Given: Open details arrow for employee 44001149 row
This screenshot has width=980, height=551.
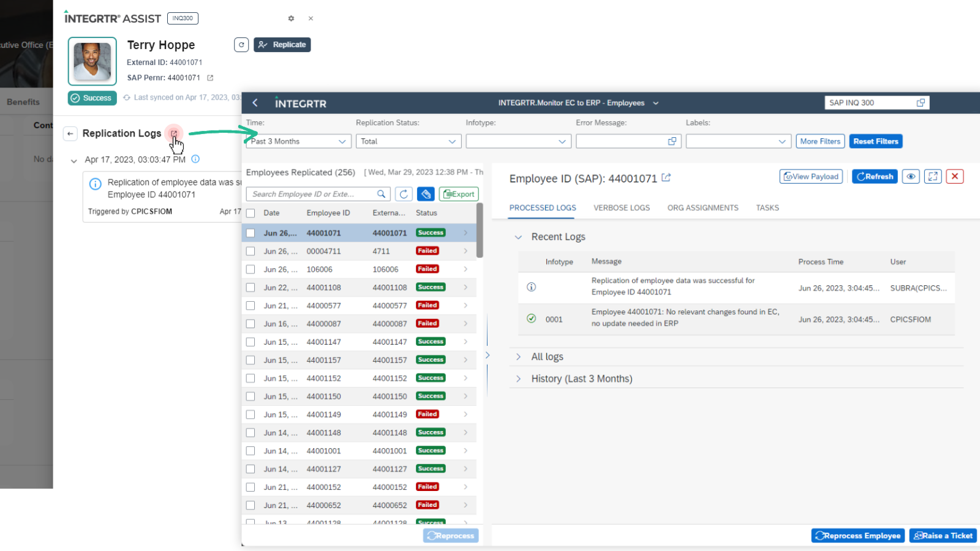Looking at the screenshot, I should tap(466, 414).
